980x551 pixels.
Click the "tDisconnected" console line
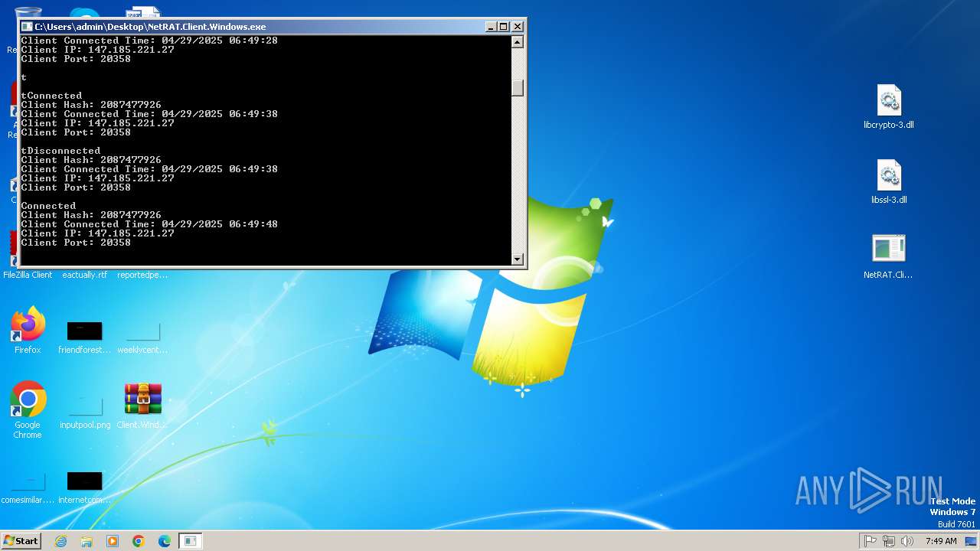[x=60, y=151]
